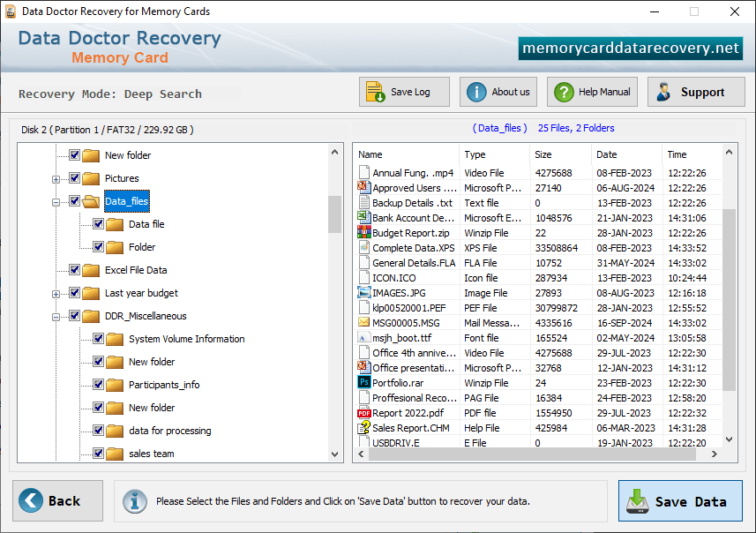Toggle checkbox for Data file folder

[x=98, y=224]
